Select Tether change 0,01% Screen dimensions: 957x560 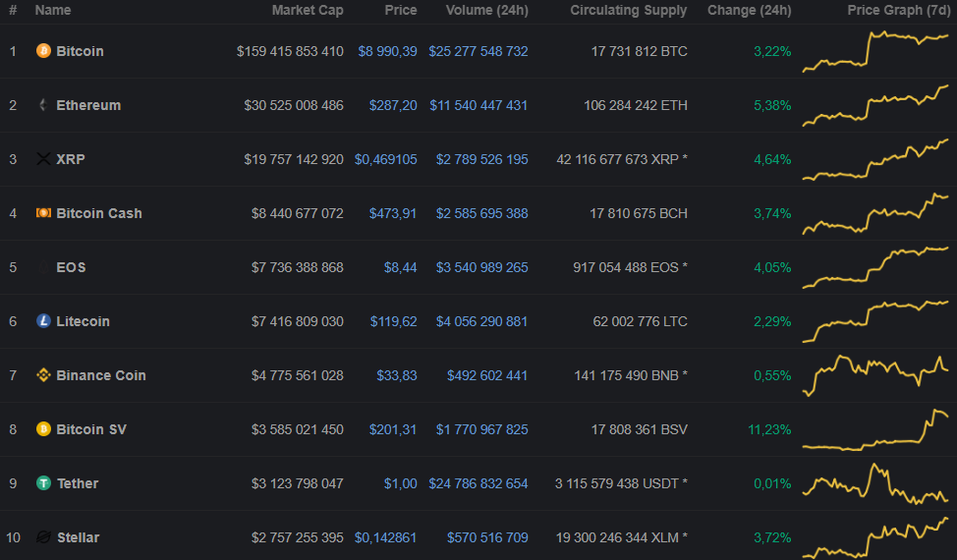pyautogui.click(x=772, y=483)
